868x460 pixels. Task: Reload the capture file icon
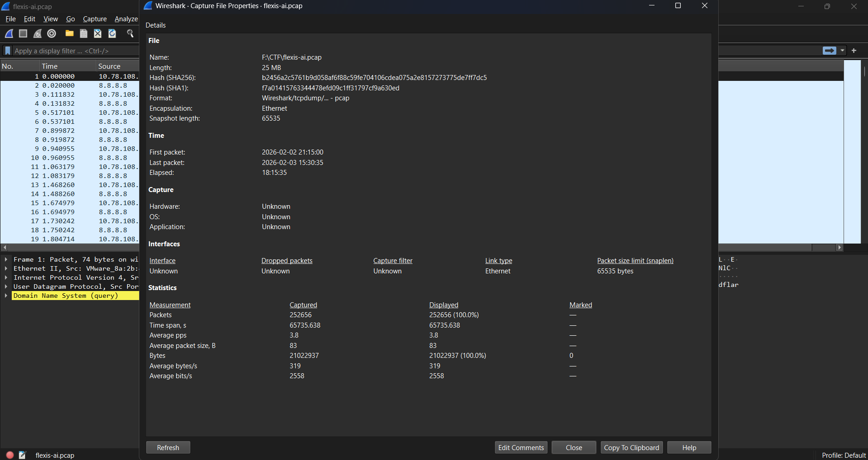(112, 33)
